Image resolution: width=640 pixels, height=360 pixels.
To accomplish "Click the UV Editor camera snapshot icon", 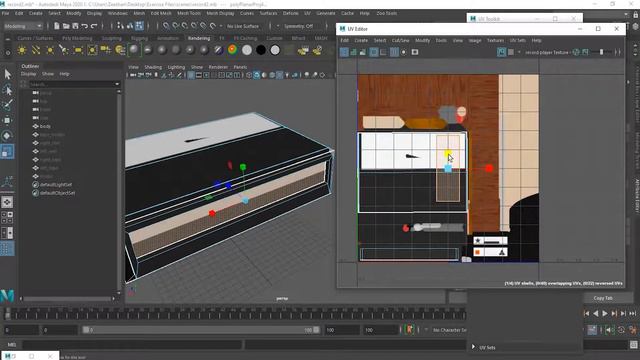I will click(415, 52).
